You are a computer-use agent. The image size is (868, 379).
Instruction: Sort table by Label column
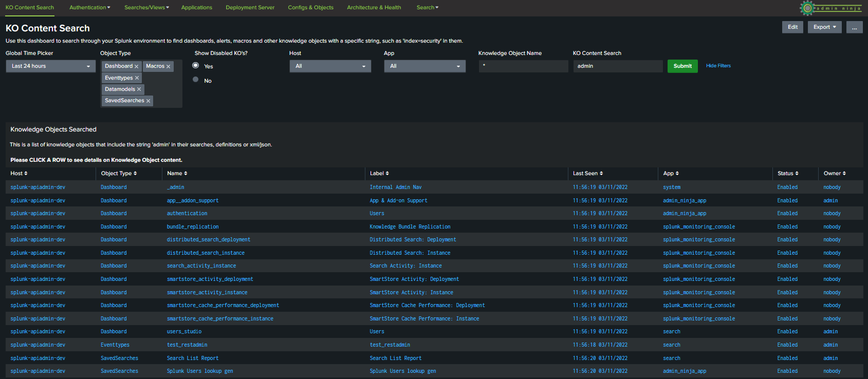[x=379, y=174]
